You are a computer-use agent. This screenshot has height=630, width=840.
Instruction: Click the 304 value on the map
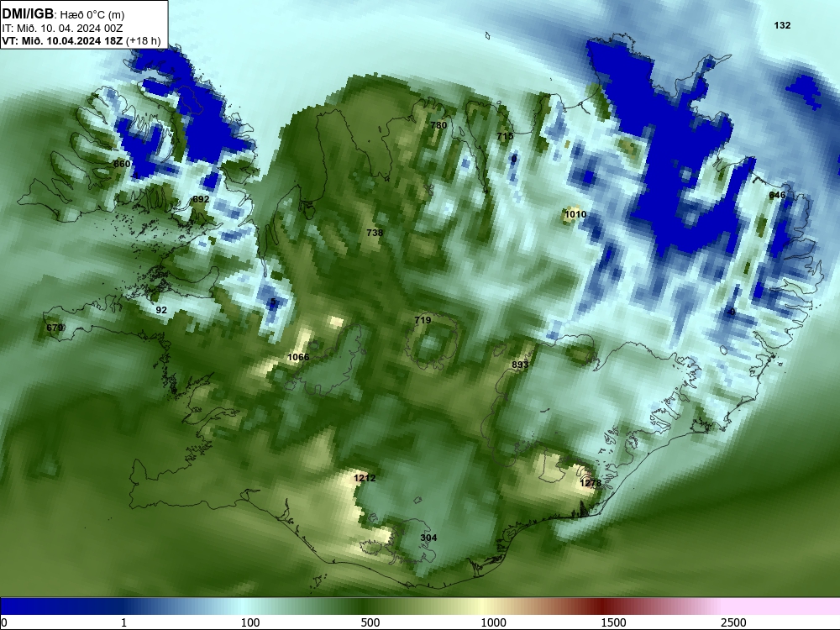pyautogui.click(x=428, y=538)
